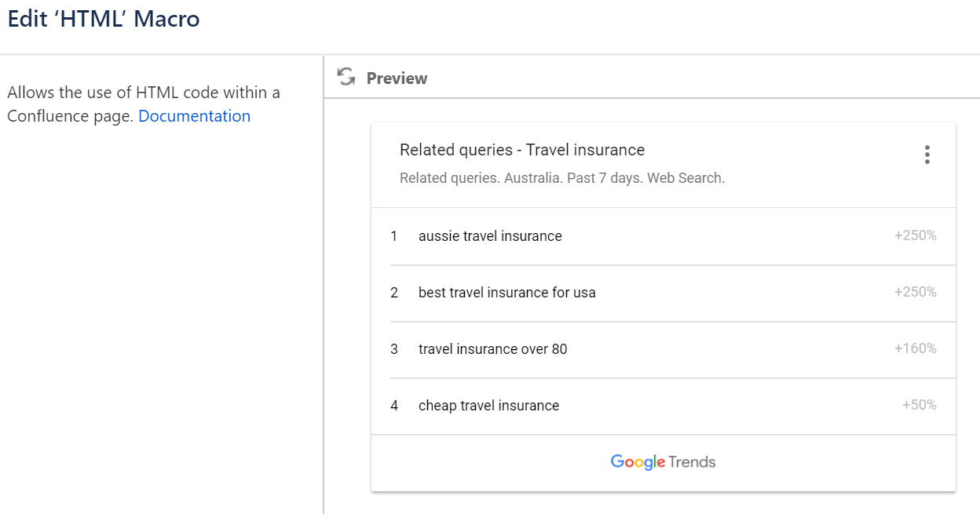Click the +250% value for aussie travel insurance
Viewport: 980px width, 514px height.
(915, 235)
